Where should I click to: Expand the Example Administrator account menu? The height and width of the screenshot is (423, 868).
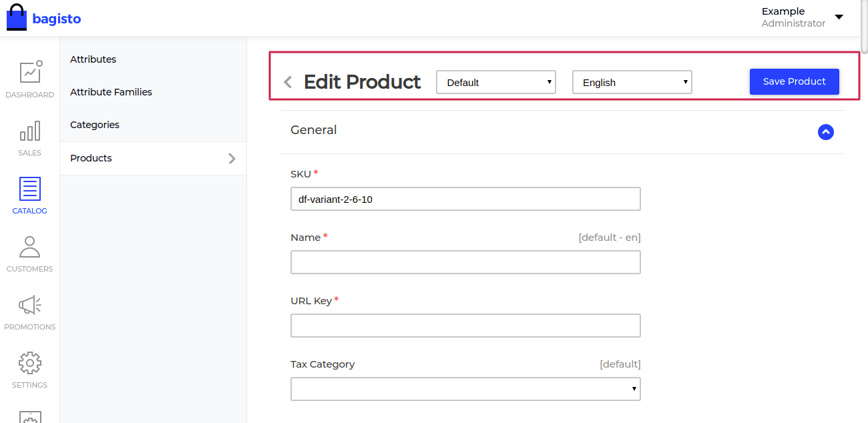pyautogui.click(x=839, y=17)
